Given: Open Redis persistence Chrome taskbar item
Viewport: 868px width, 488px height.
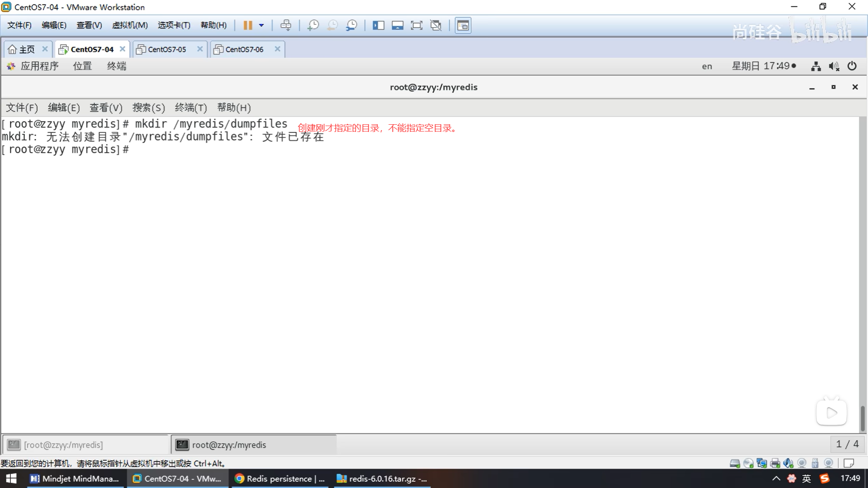Looking at the screenshot, I should (x=280, y=479).
